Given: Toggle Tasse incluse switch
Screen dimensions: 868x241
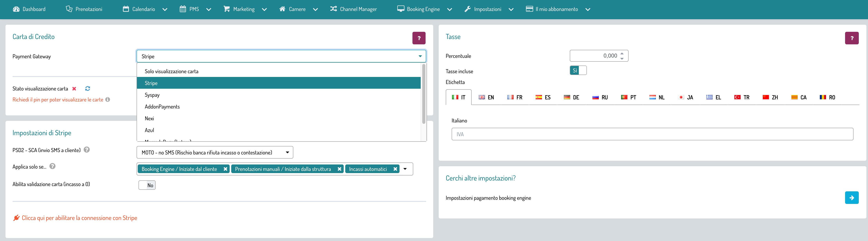Looking at the screenshot, I should tap(578, 70).
